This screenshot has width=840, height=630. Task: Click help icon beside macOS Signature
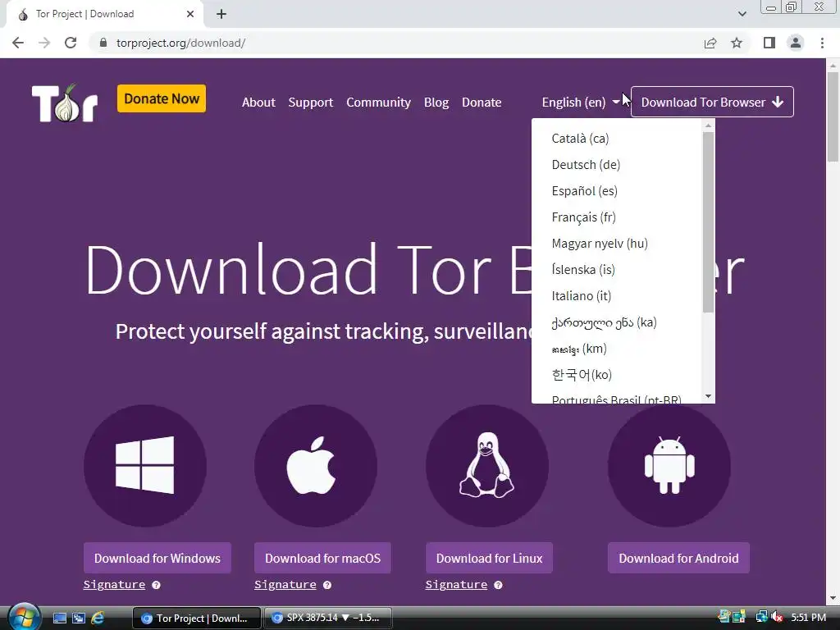coord(327,585)
